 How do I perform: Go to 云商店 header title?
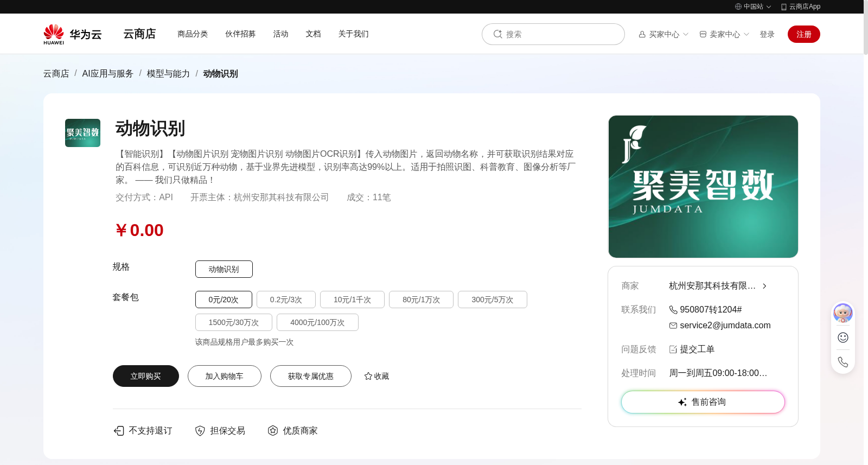[139, 34]
